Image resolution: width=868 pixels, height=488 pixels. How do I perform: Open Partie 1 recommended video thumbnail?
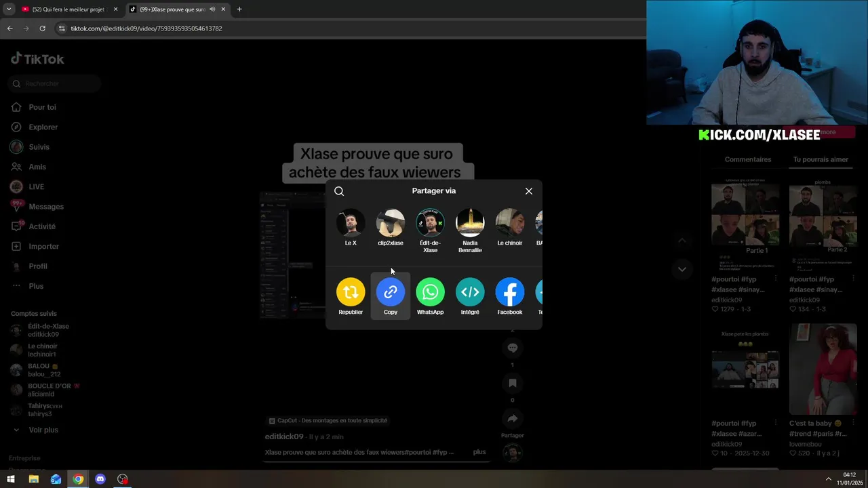pyautogui.click(x=745, y=224)
